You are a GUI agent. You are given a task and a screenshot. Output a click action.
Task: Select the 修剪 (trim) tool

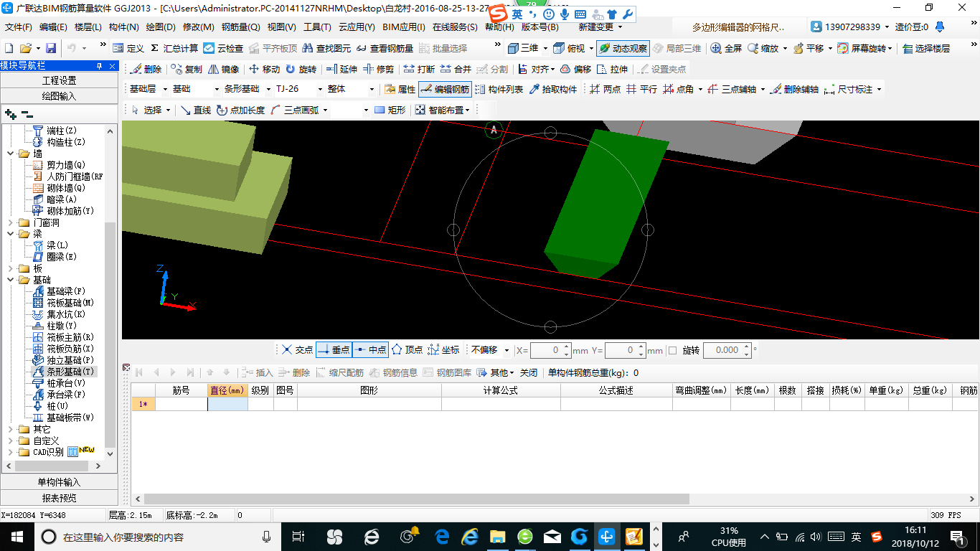click(x=378, y=70)
